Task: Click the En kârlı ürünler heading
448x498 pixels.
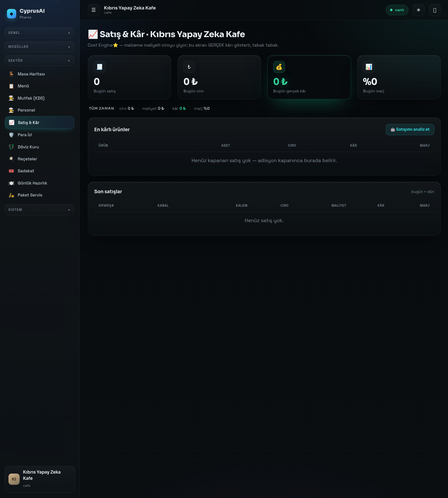Action: tap(112, 129)
